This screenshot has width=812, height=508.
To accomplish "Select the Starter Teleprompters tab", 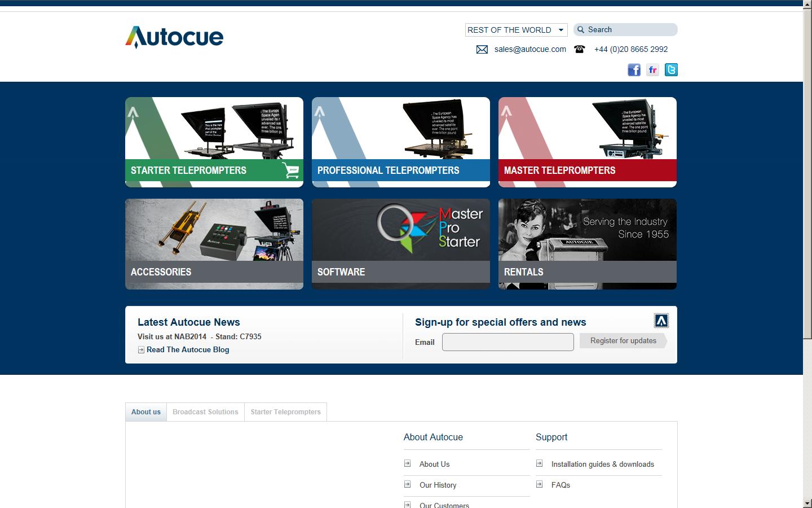I will pyautogui.click(x=285, y=412).
